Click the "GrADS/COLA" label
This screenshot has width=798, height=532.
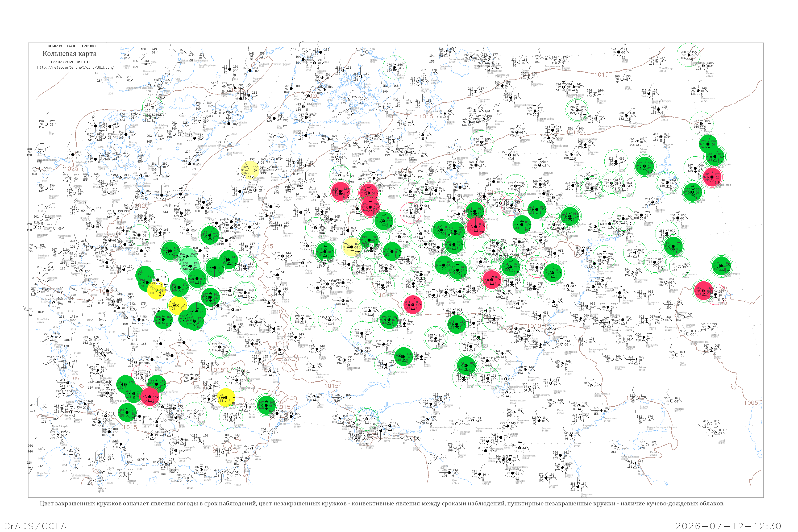tap(35, 526)
